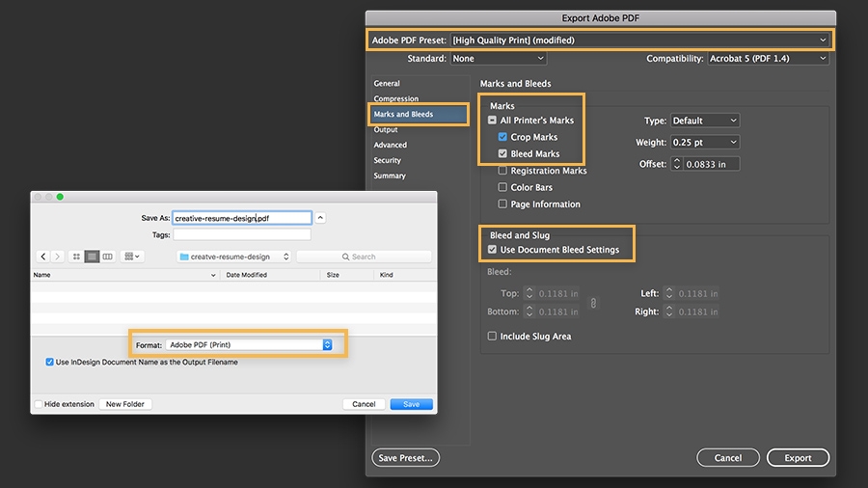The height and width of the screenshot is (488, 868).
Task: Click the Export button
Action: click(798, 457)
